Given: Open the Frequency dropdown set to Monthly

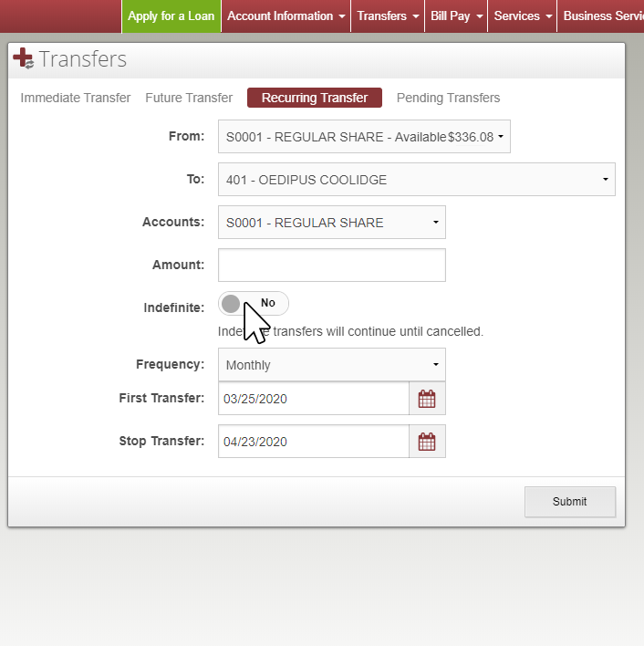Looking at the screenshot, I should pyautogui.click(x=331, y=365).
